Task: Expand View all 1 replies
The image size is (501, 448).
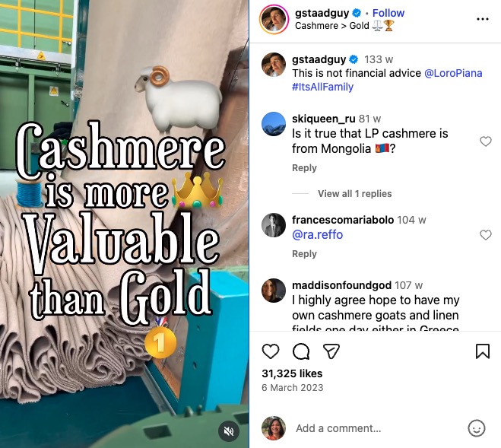Action: 355,193
